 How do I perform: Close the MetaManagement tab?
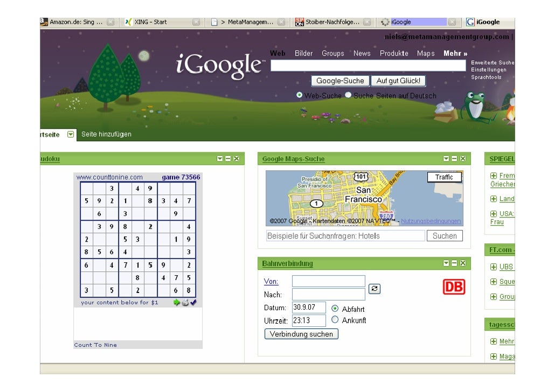281,22
